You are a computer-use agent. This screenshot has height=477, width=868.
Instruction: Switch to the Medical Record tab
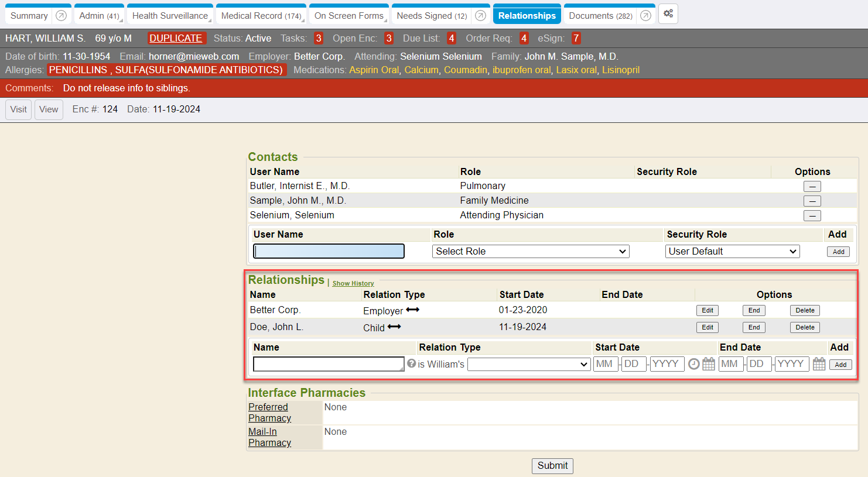click(x=261, y=16)
